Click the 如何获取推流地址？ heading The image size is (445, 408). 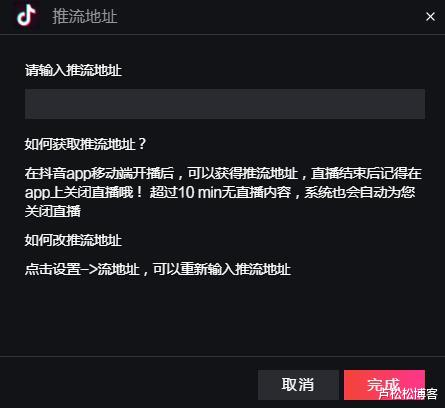tap(85, 144)
